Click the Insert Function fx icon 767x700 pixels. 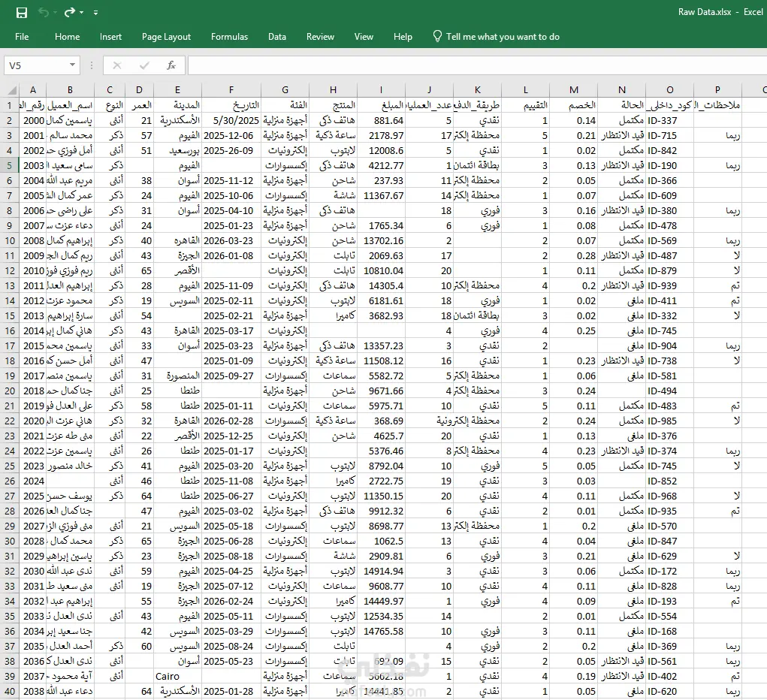[x=171, y=65]
